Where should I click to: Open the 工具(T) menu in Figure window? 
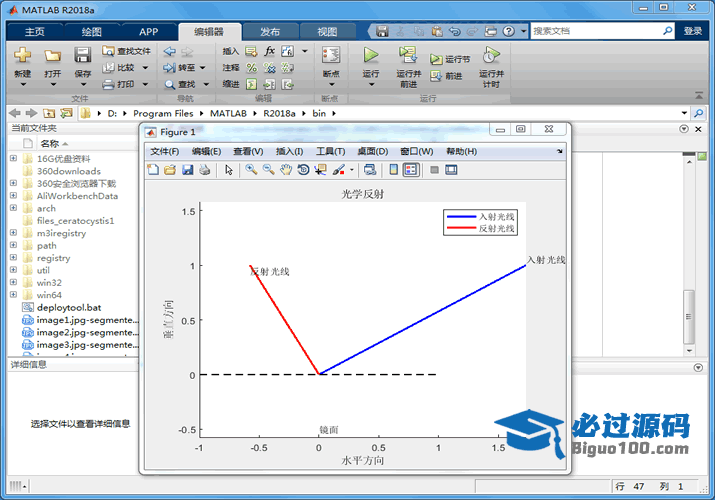(x=330, y=151)
